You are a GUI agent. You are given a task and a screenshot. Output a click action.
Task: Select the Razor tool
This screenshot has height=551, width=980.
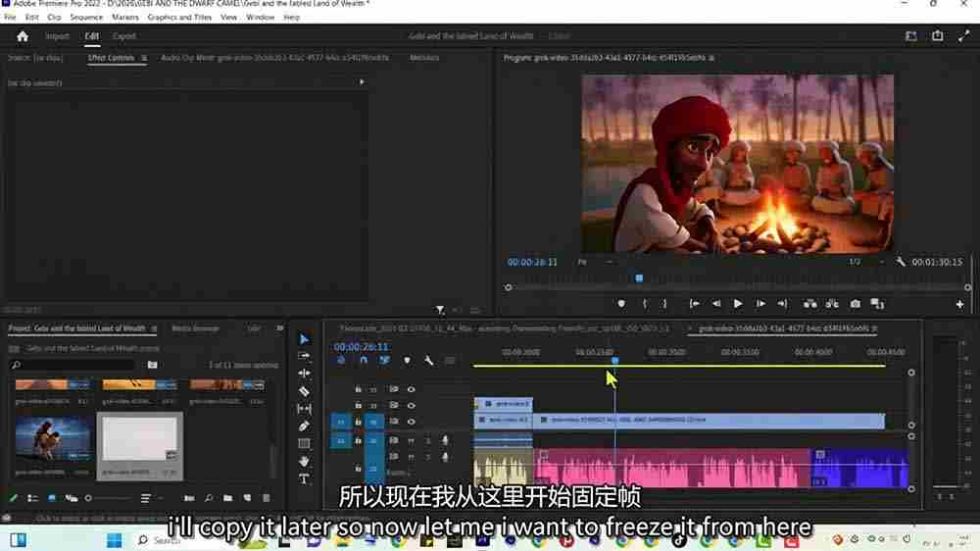304,391
